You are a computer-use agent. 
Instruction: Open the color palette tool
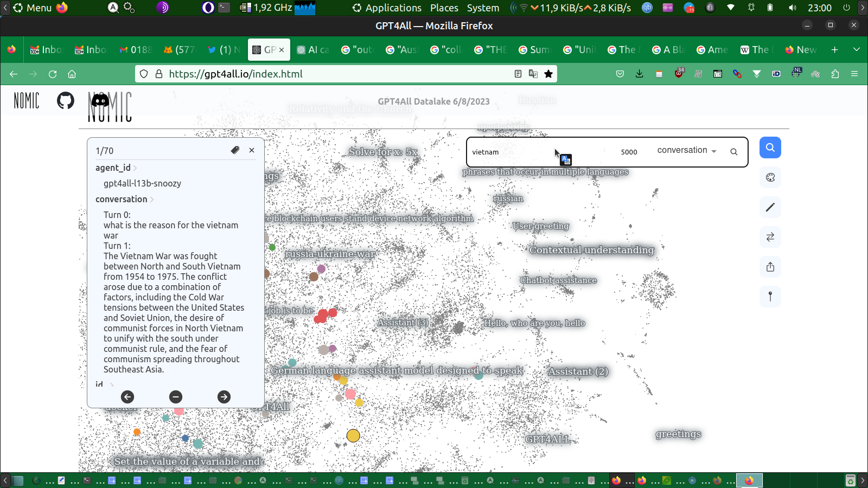(x=770, y=177)
